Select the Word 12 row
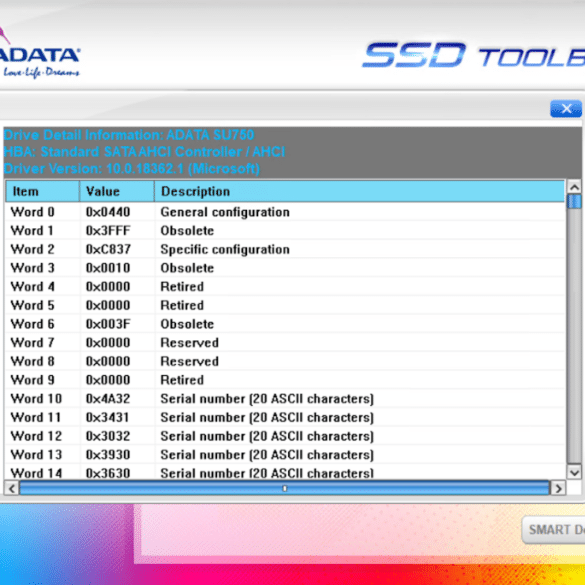Image resolution: width=585 pixels, height=585 pixels. [x=285, y=436]
